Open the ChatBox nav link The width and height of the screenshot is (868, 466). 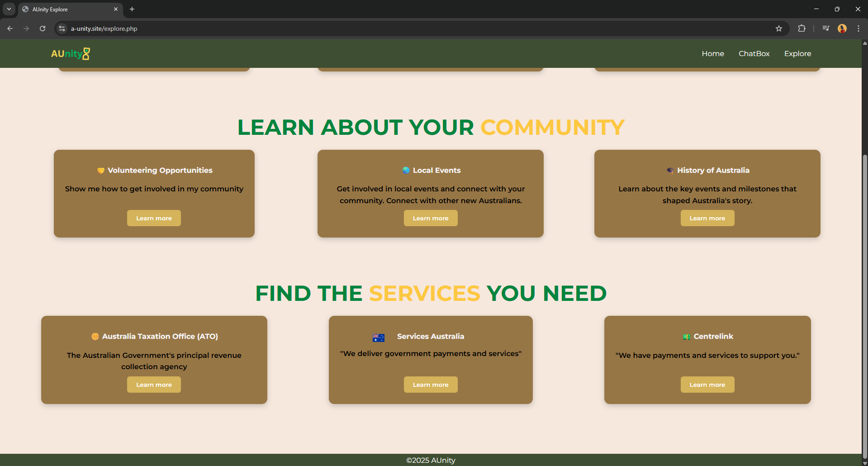tap(754, 53)
